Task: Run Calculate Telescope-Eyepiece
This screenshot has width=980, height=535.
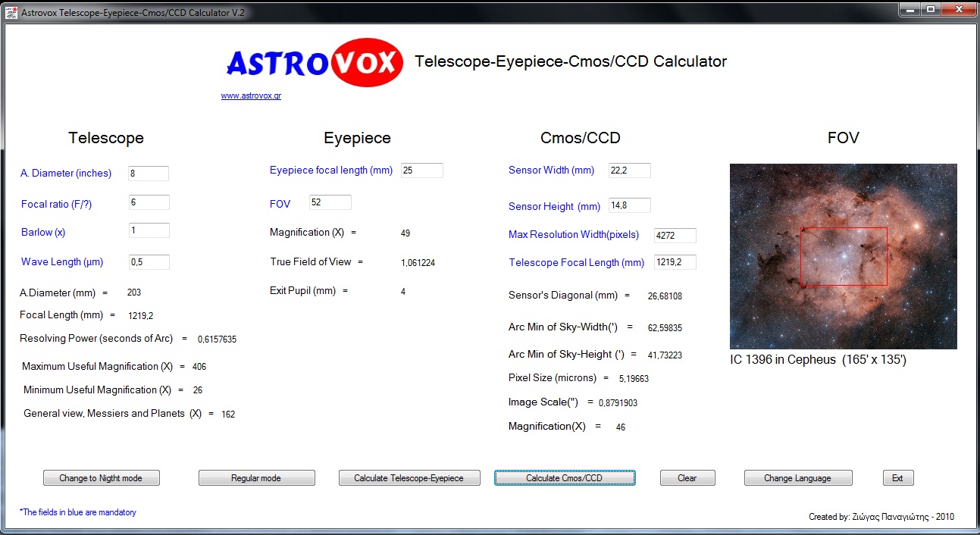Action: [x=409, y=478]
